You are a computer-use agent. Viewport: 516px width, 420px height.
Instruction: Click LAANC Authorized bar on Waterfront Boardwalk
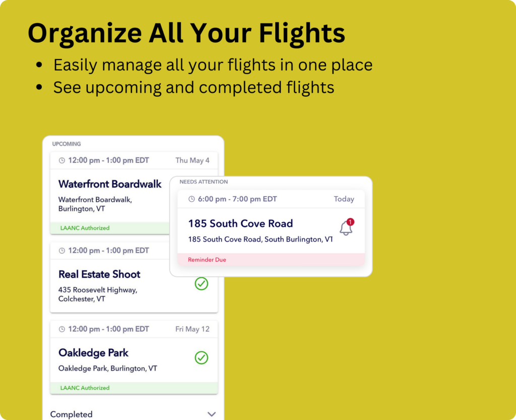pyautogui.click(x=110, y=228)
